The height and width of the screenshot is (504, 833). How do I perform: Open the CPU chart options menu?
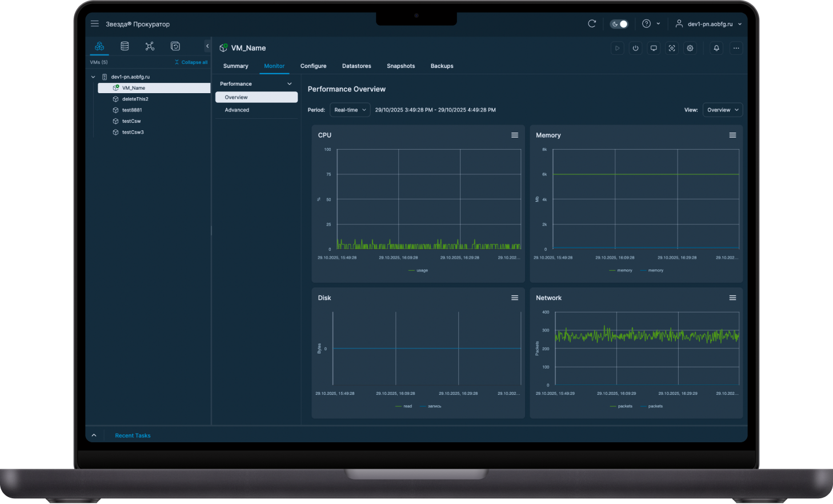click(515, 135)
